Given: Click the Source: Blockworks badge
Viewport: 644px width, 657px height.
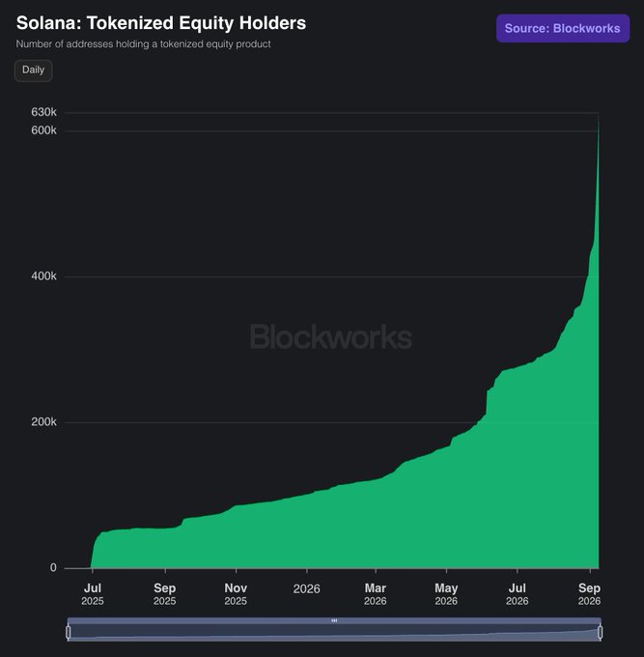Looking at the screenshot, I should tap(563, 28).
